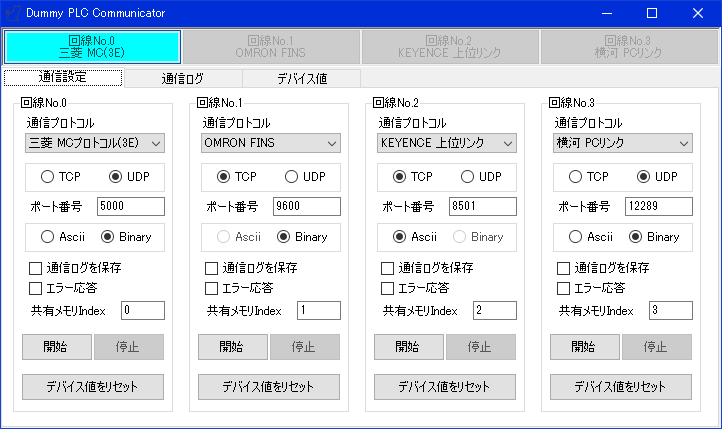This screenshot has height=429, width=722.
Task: Open the OMRON FINS protocol dropdown
Action: pos(271,143)
